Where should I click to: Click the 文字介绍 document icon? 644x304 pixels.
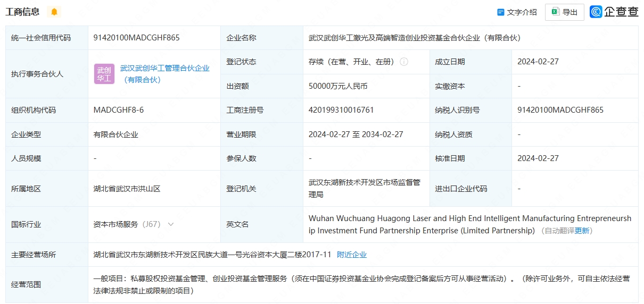[x=500, y=12]
